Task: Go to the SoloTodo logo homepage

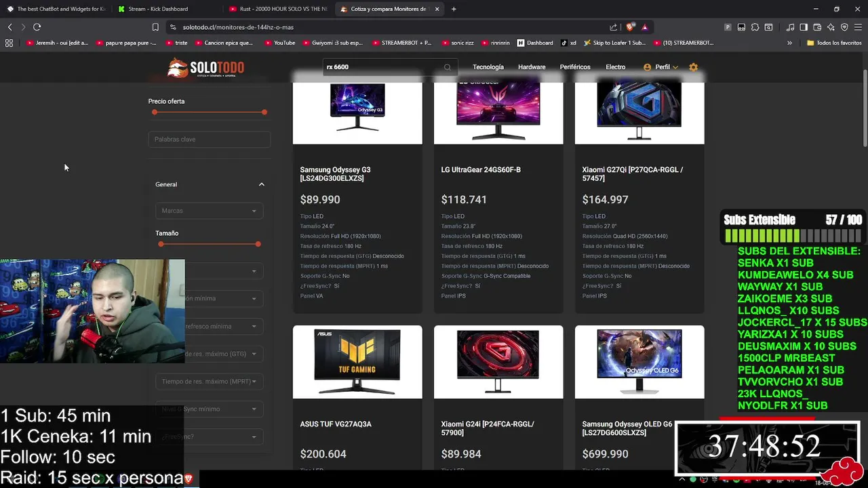Action: (205, 68)
